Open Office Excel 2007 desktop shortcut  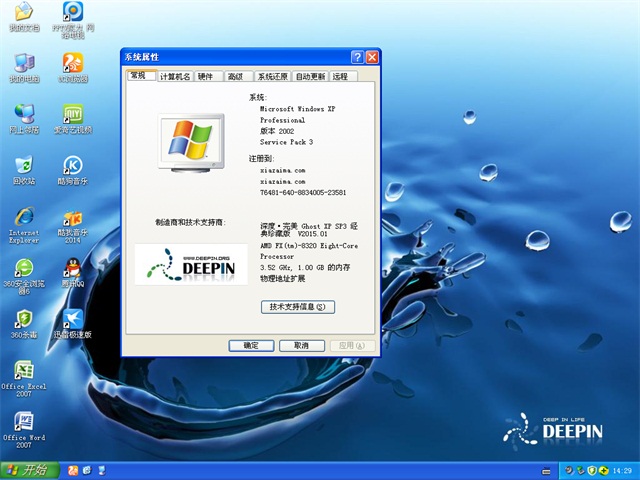24,369
